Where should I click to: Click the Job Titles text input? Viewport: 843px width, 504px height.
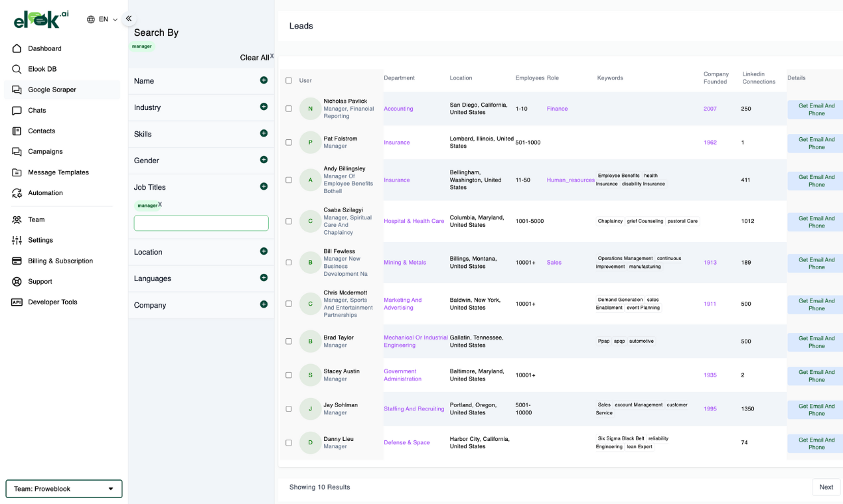pos(201,223)
